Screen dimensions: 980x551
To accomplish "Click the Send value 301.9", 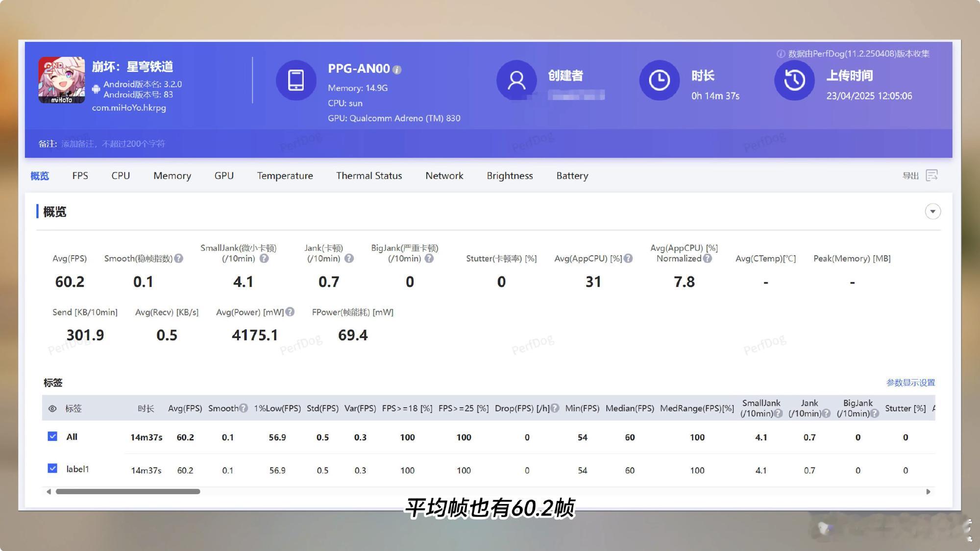I will (x=85, y=335).
